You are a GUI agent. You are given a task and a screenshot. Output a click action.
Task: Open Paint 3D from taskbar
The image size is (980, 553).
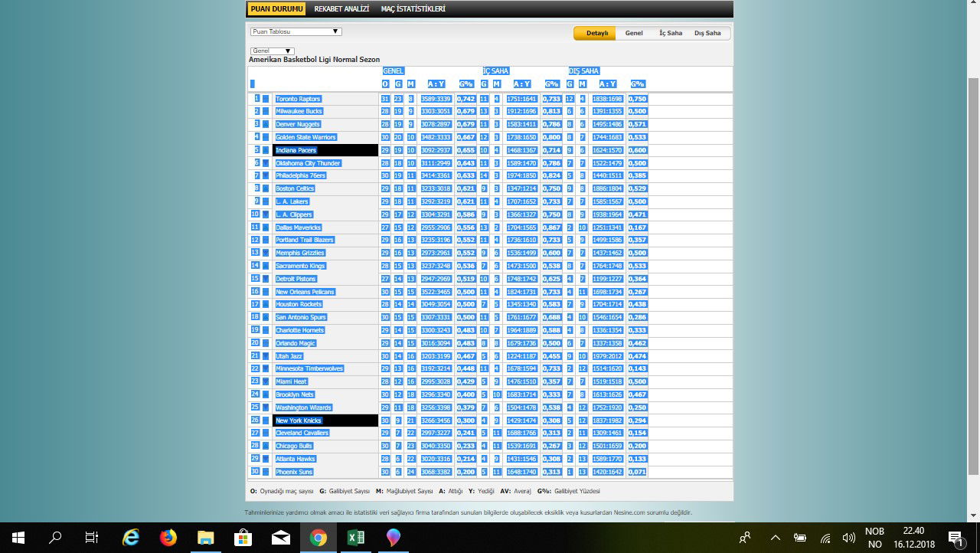point(394,538)
